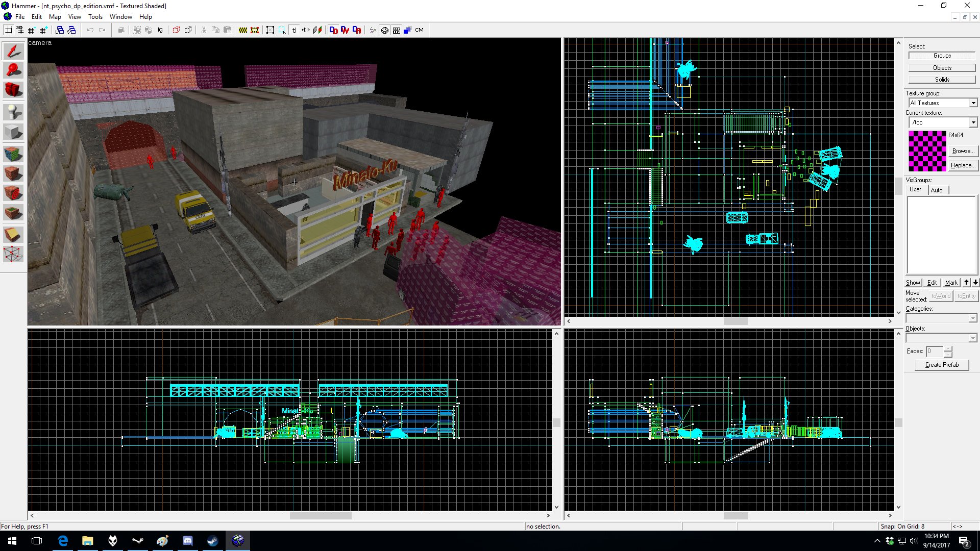This screenshot has height=551, width=980.
Task: Select the Clipping tool
Action: 13,234
